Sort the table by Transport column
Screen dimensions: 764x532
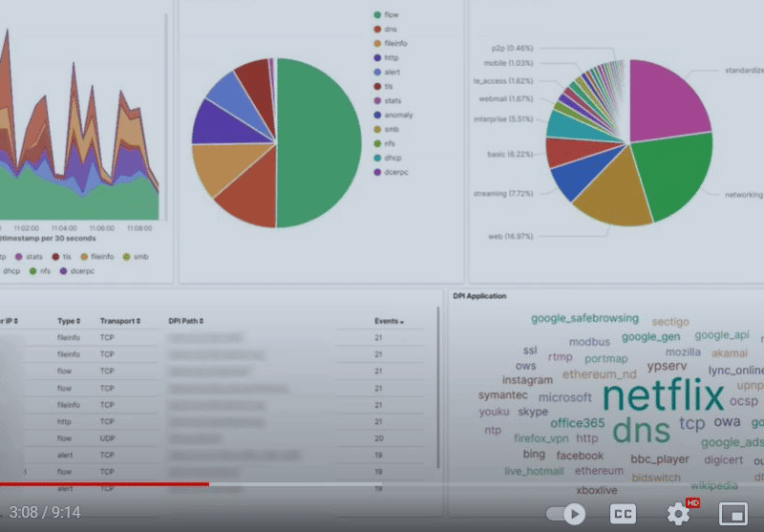coord(120,321)
